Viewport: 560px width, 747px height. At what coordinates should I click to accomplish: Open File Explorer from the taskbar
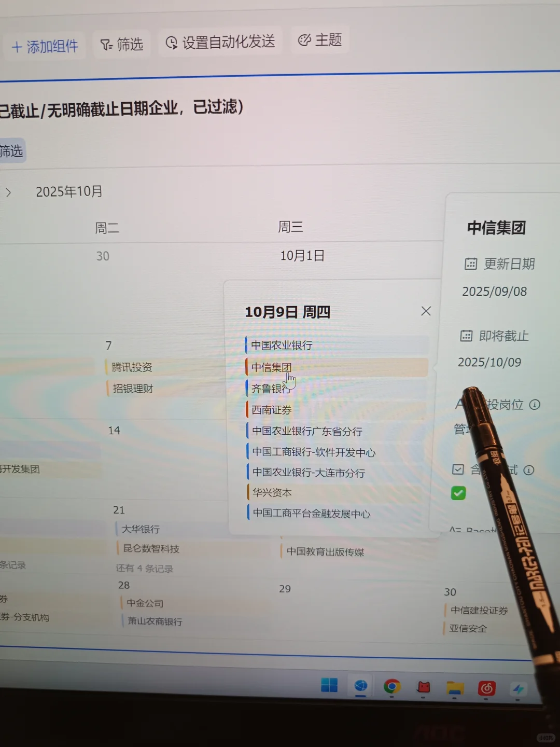click(x=455, y=688)
